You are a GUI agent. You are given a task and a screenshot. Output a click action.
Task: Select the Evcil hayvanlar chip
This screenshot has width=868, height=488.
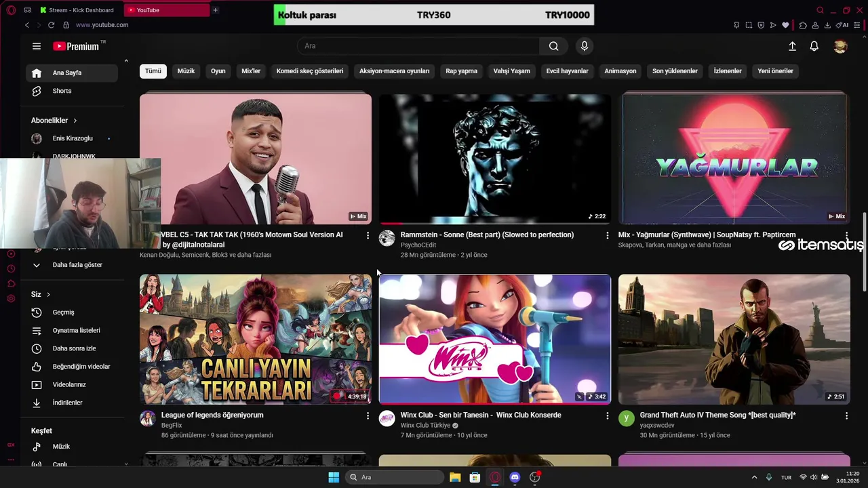(x=567, y=71)
